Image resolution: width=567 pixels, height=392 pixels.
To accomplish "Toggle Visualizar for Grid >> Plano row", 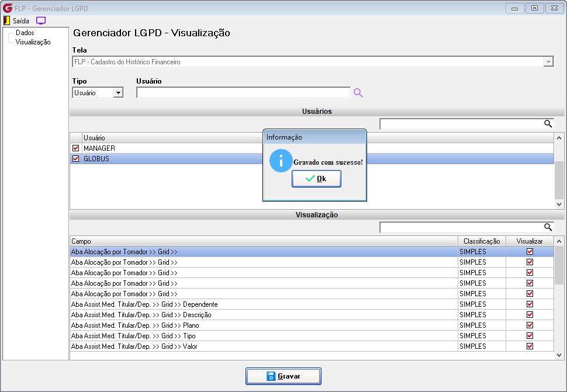I will [x=530, y=325].
